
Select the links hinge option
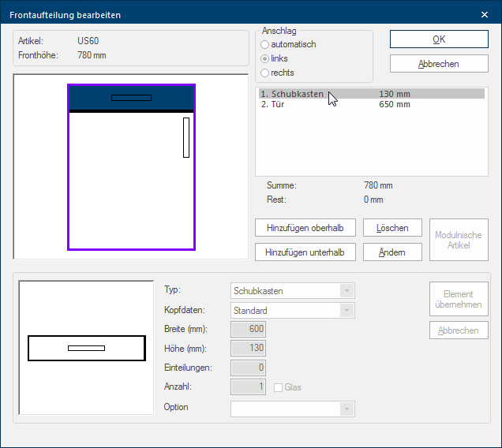[x=265, y=59]
